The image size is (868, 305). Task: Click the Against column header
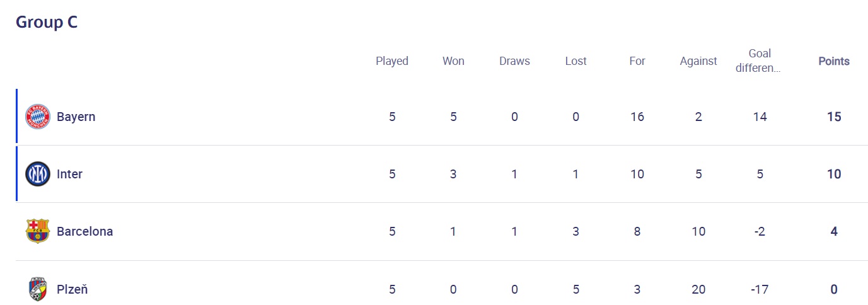(698, 61)
